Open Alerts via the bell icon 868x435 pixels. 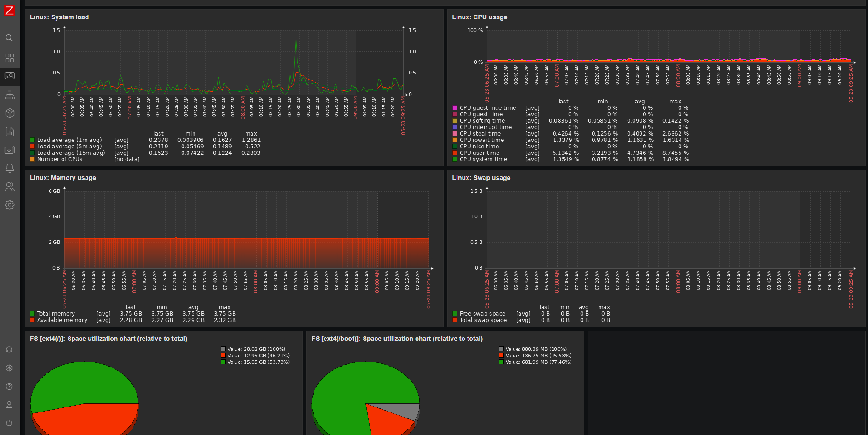[x=9, y=168]
